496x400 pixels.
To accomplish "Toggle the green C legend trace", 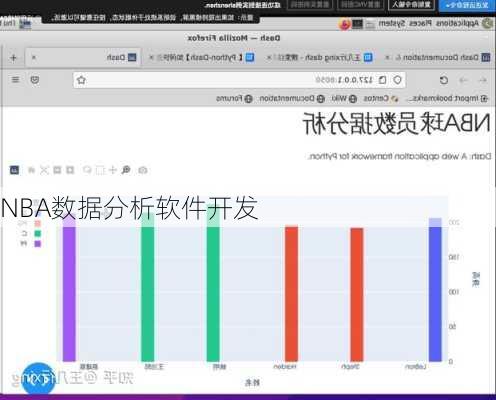I will click(x=31, y=233).
